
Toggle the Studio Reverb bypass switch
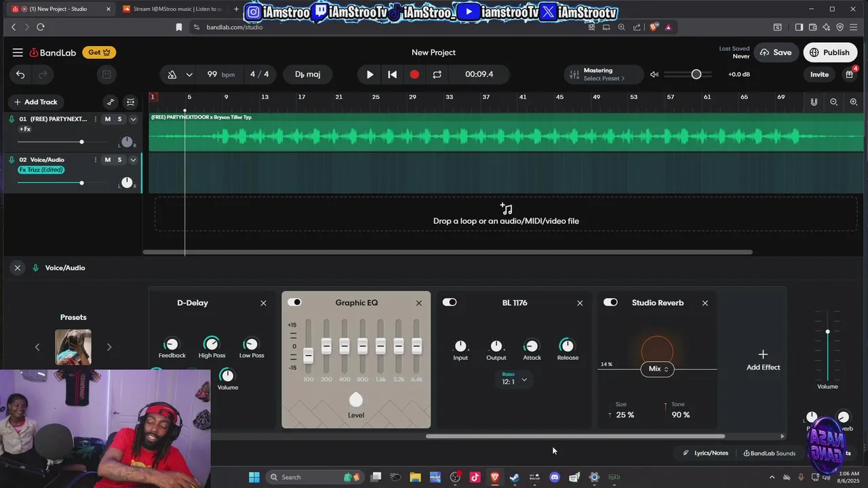click(610, 302)
